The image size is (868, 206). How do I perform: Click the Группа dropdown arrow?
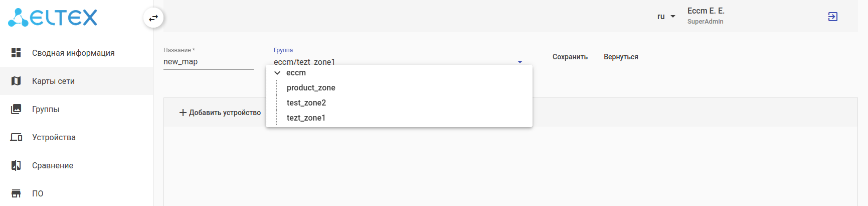(x=520, y=62)
